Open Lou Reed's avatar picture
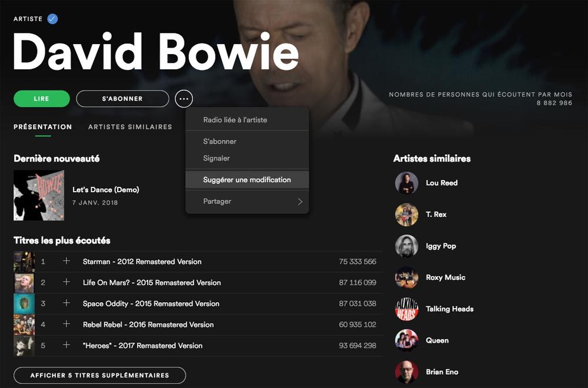Viewport: 588px width, 388px height. tap(406, 183)
